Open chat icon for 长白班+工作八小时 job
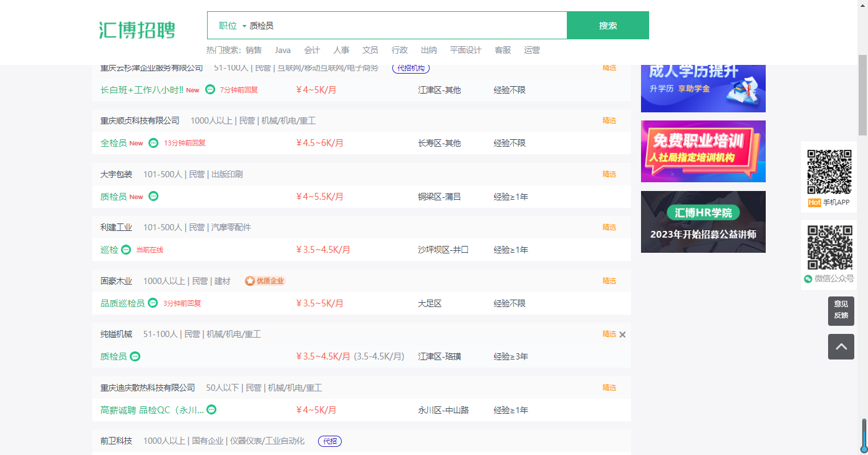Image resolution: width=868 pixels, height=455 pixels. coord(210,89)
